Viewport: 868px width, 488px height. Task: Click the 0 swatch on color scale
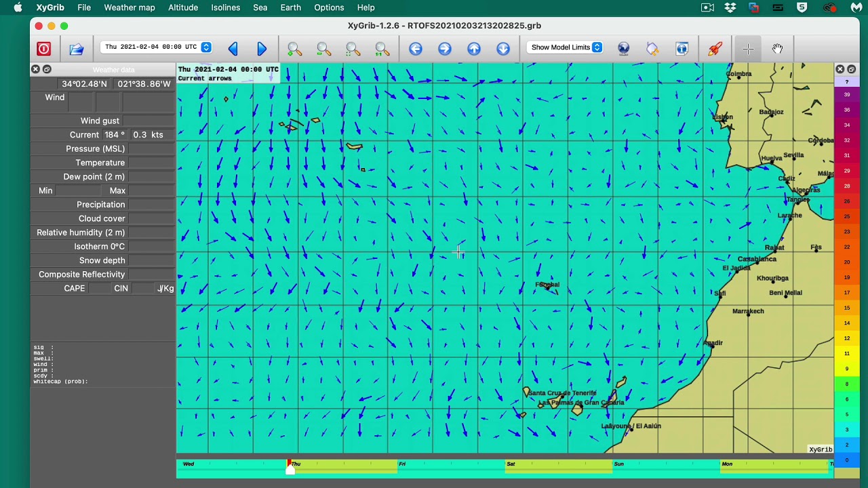coord(846,461)
